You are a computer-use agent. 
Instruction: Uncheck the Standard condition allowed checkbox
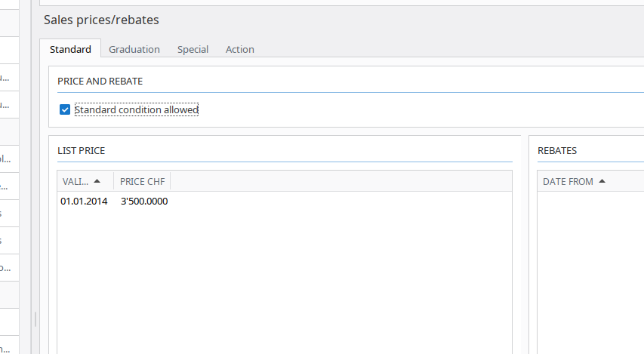coord(65,110)
